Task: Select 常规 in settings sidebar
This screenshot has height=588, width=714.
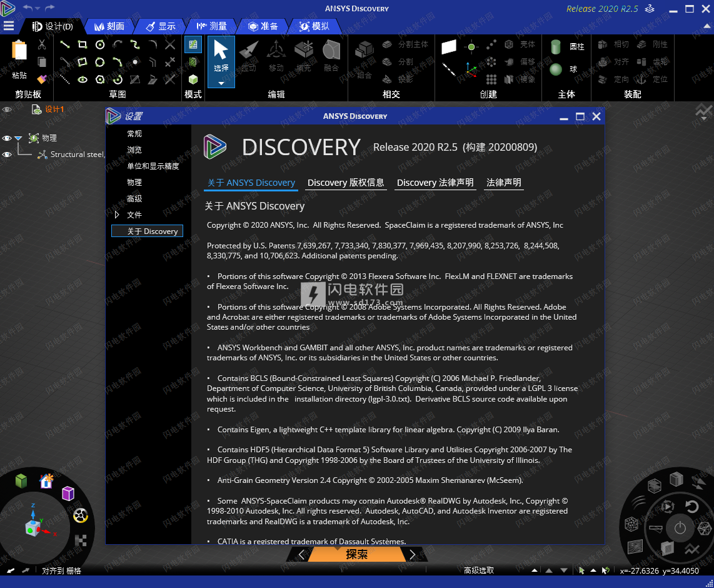Action: point(134,133)
